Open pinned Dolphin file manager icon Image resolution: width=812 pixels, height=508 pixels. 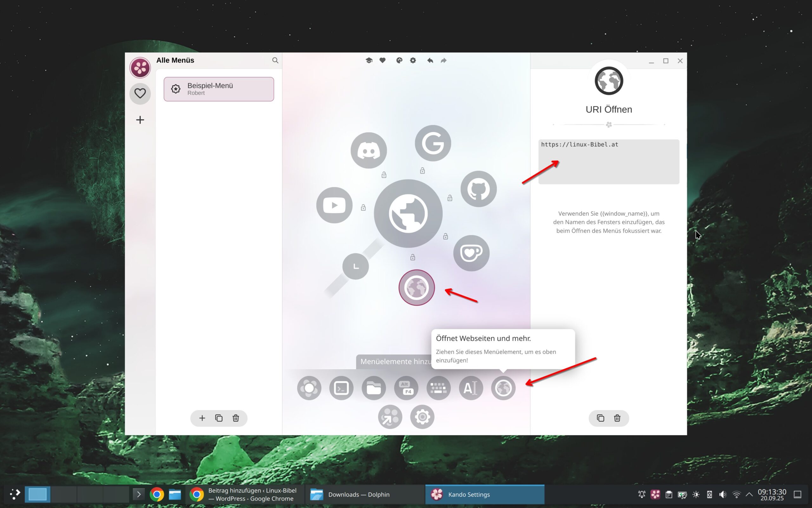coord(175,495)
